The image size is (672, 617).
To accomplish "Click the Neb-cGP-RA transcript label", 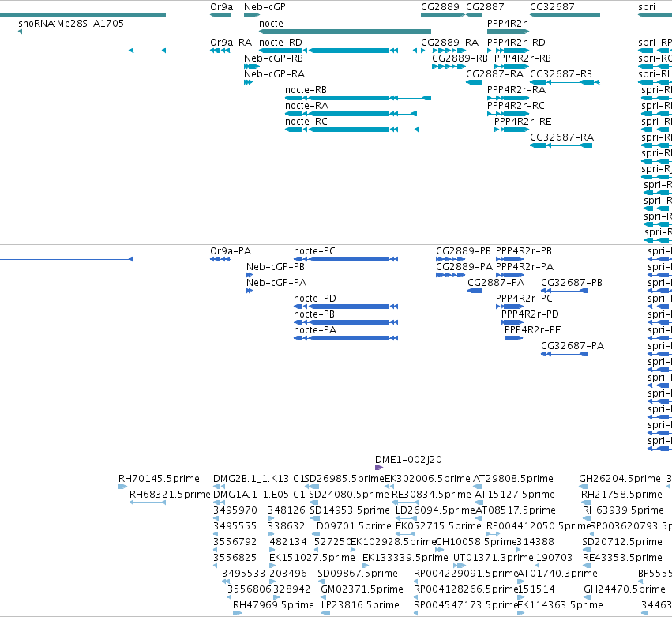I will point(274,74).
